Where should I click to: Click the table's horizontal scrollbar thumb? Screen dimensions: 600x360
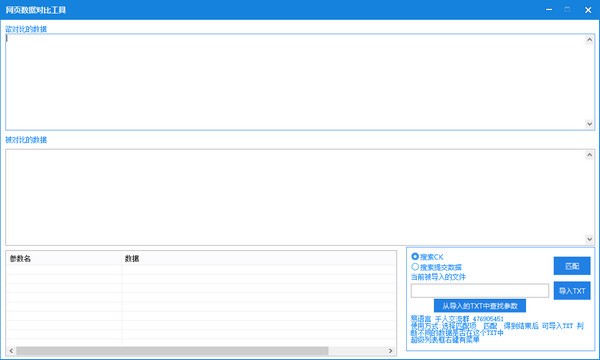(x=172, y=350)
